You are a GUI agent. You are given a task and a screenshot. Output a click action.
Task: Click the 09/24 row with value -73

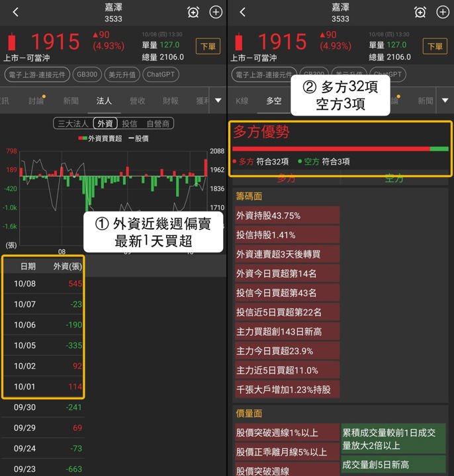tap(43, 448)
